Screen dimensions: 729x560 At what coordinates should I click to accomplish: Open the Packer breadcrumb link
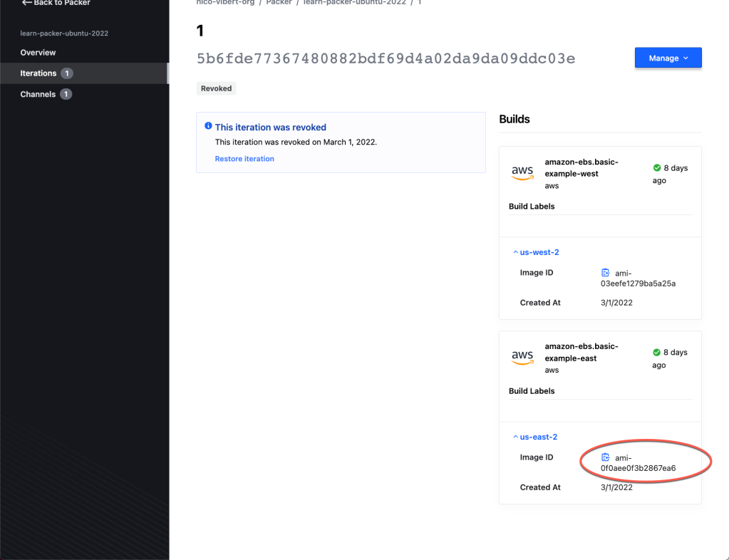[279, 3]
